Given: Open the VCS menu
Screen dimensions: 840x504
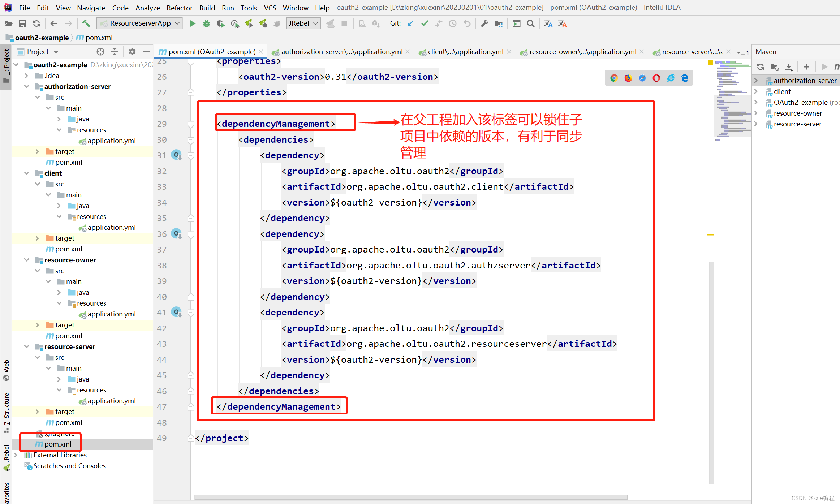Looking at the screenshot, I should 270,8.
